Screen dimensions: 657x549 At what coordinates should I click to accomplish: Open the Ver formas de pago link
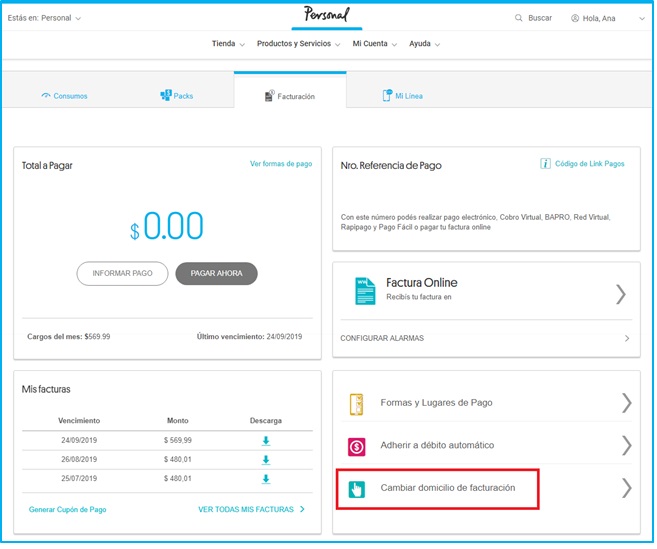[282, 164]
